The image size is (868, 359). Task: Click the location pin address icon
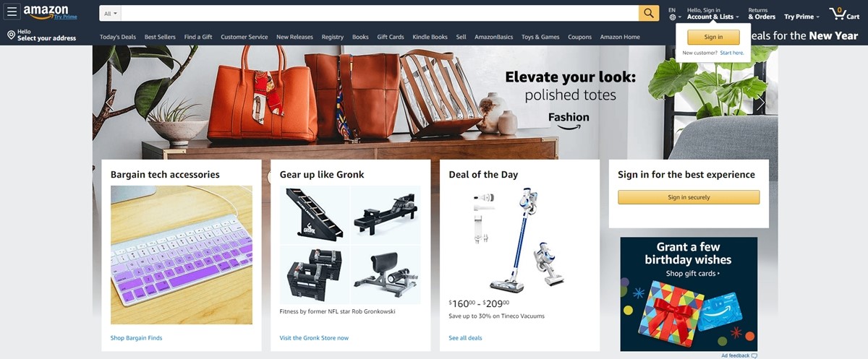click(x=11, y=35)
